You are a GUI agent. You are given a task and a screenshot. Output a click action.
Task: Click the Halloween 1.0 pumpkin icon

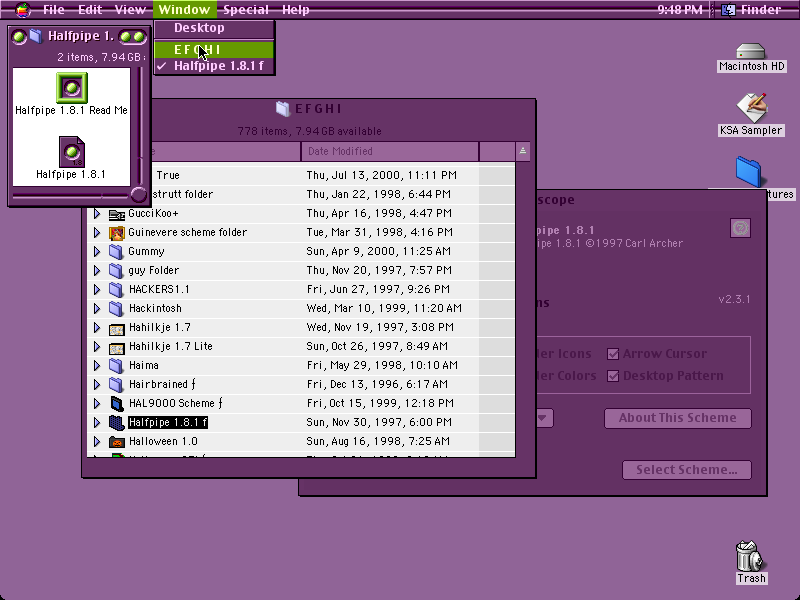pos(117,442)
